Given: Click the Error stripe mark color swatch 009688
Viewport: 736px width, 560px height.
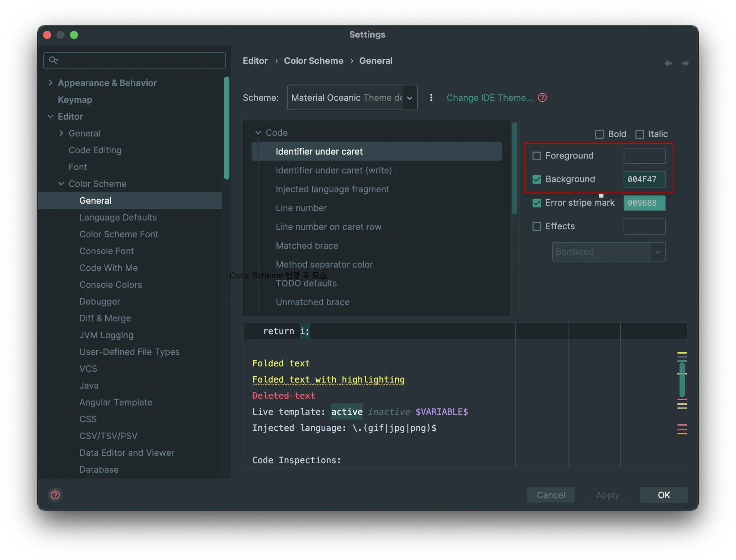Looking at the screenshot, I should point(644,203).
